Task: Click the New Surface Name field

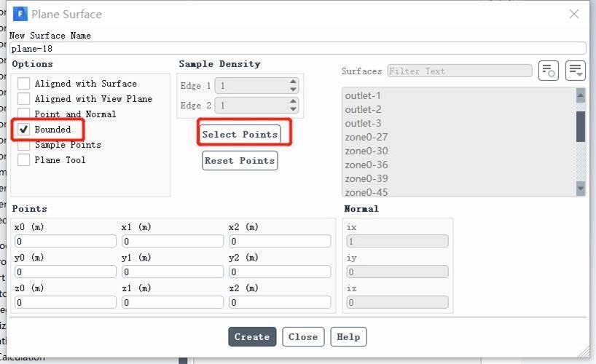Action: [298, 49]
